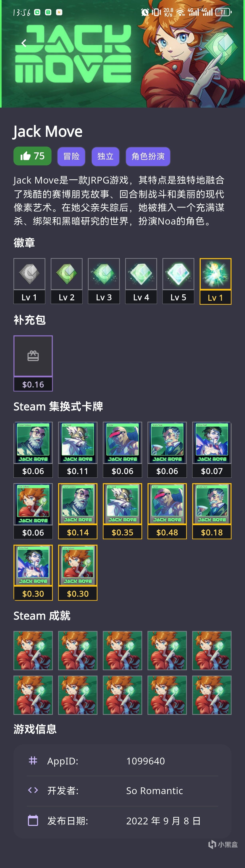Select the grey Lv 1 badge

click(x=29, y=281)
